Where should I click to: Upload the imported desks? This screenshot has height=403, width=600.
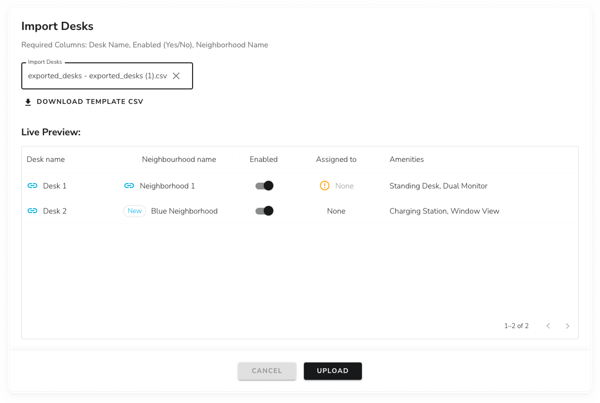tap(333, 371)
